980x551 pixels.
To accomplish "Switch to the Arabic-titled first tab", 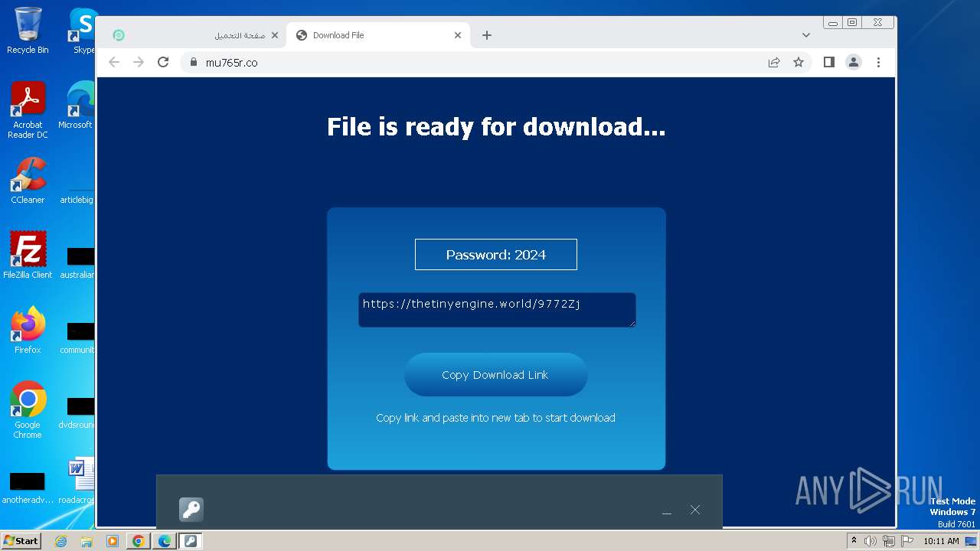I will [x=195, y=35].
